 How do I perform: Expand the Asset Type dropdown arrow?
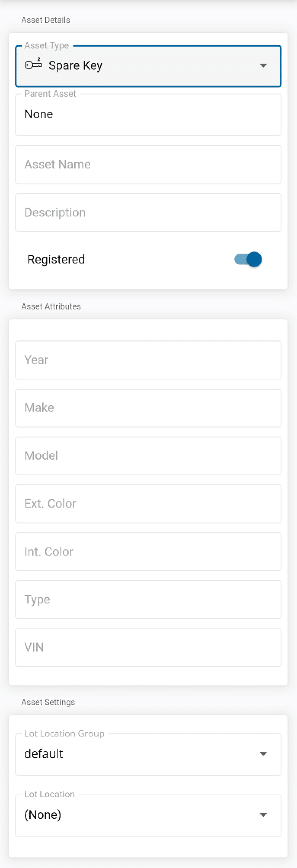point(263,66)
